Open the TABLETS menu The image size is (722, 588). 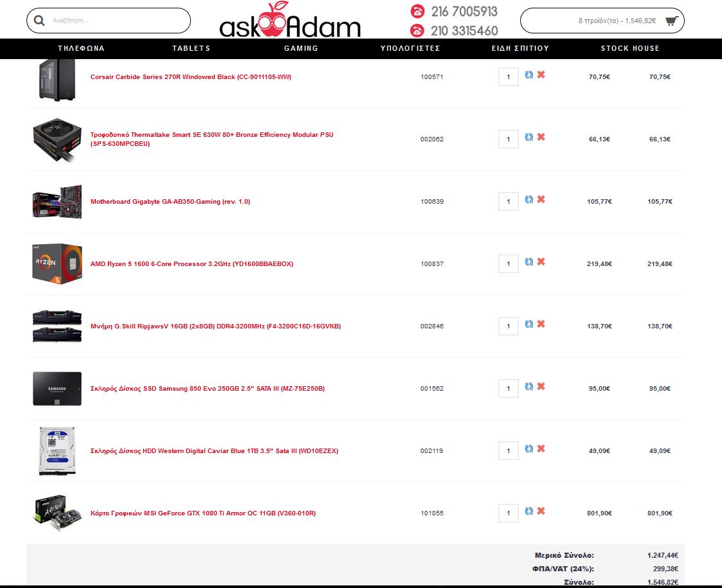[x=191, y=48]
